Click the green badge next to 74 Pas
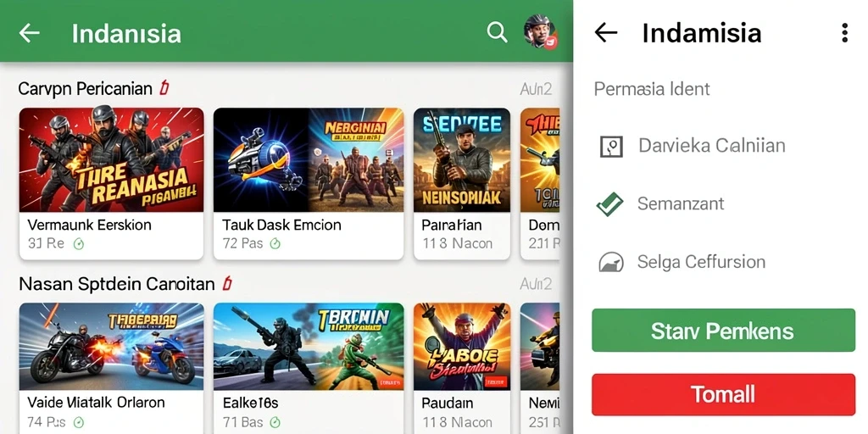This screenshot has width=868, height=434. [x=79, y=422]
